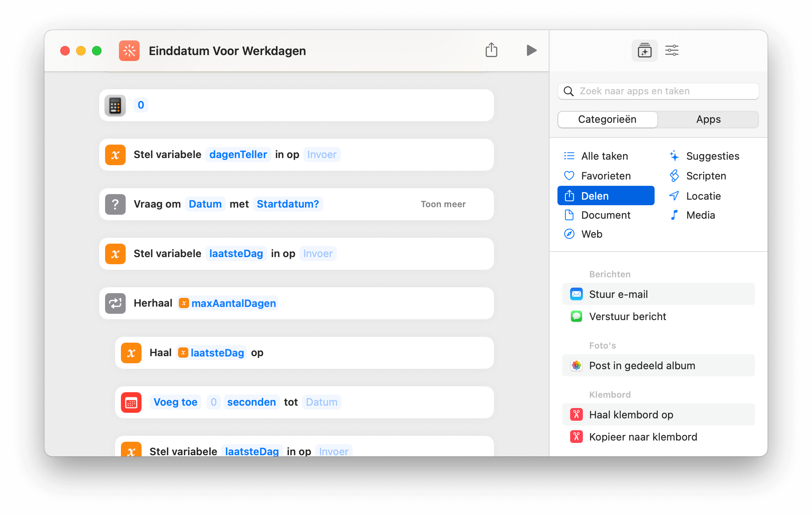This screenshot has height=515, width=812.
Task: Open the action library panel icon
Action: (x=644, y=50)
